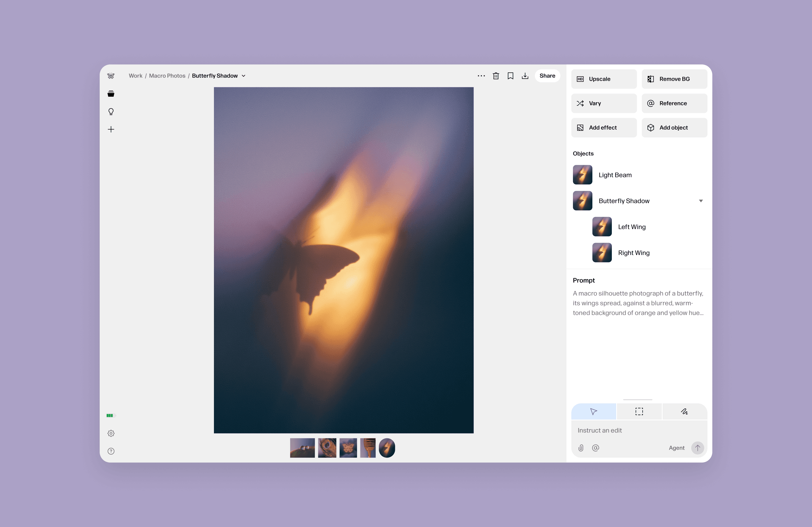The width and height of the screenshot is (812, 527).
Task: Click the Share button
Action: click(x=547, y=76)
